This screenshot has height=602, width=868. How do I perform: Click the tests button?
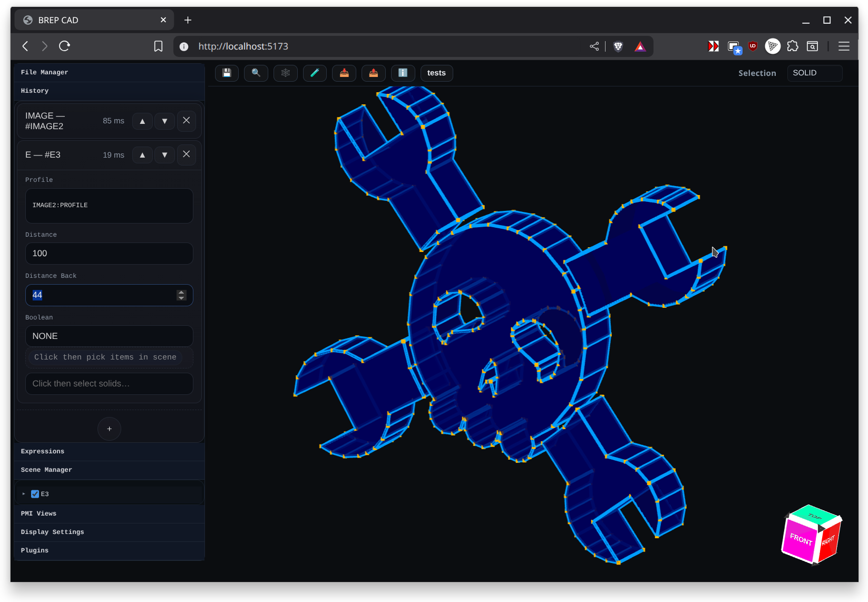click(x=436, y=73)
